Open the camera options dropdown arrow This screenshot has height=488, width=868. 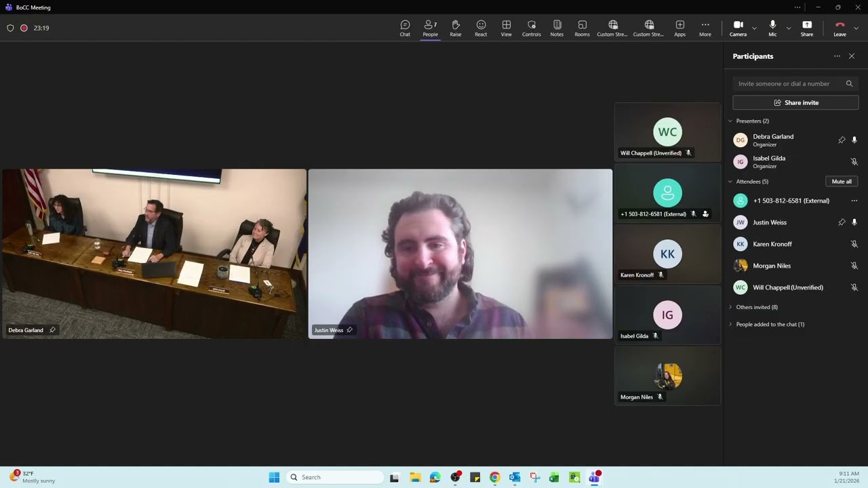pos(754,28)
